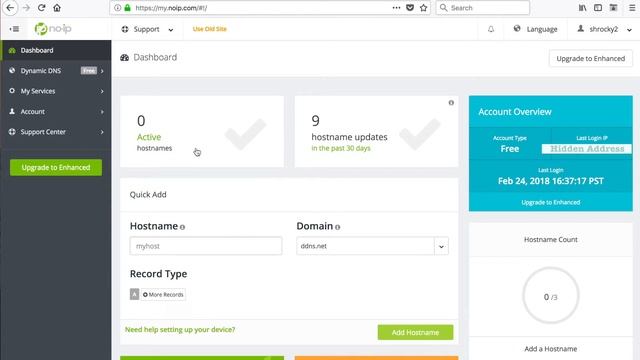The width and height of the screenshot is (640, 360).
Task: Collapse the left navigation with the menu icon
Action: (14, 29)
